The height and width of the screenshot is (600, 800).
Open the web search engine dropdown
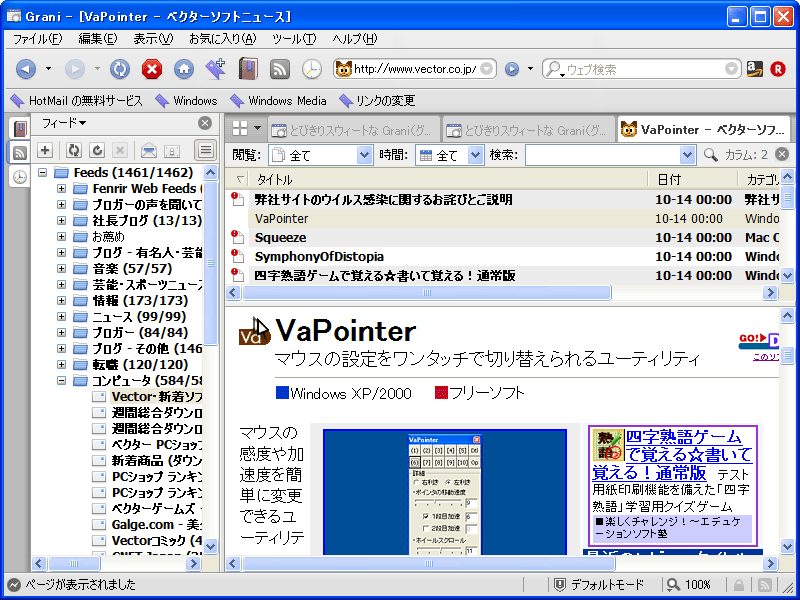point(731,68)
